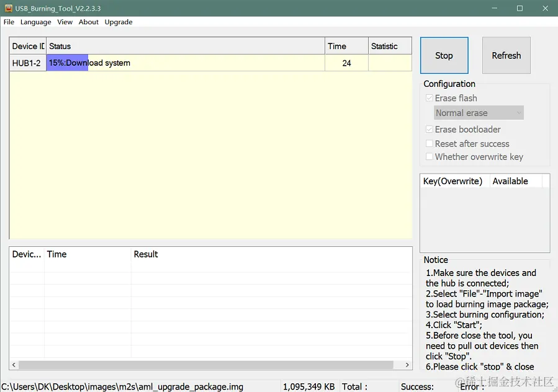
Task: Click the Status column header
Action: (x=186, y=46)
